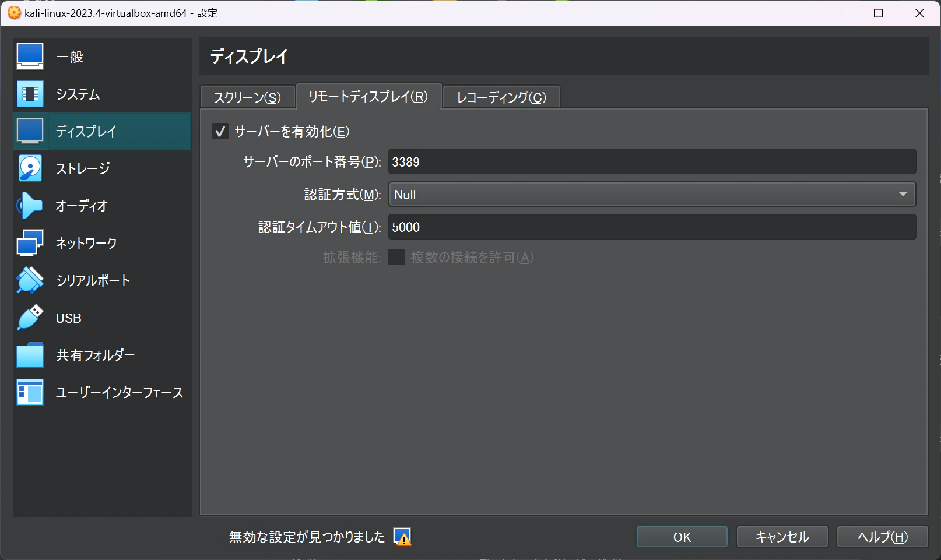This screenshot has width=941, height=560.
Task: Click the ディスプレイ monitor icon in sidebar
Action: pos(30,131)
